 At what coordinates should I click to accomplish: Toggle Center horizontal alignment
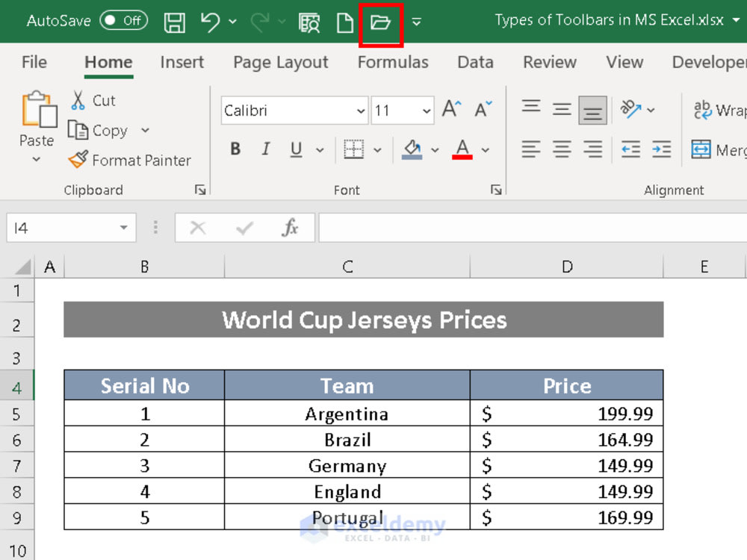coord(562,149)
